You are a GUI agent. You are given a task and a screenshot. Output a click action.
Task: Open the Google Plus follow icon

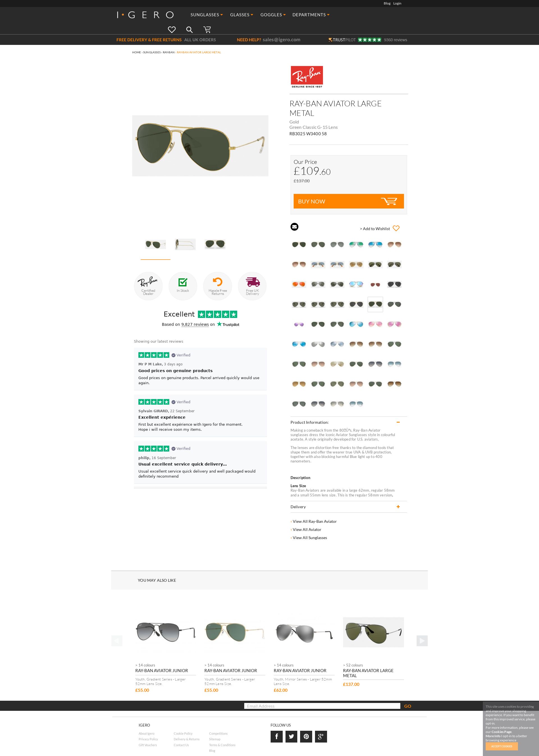click(x=321, y=736)
